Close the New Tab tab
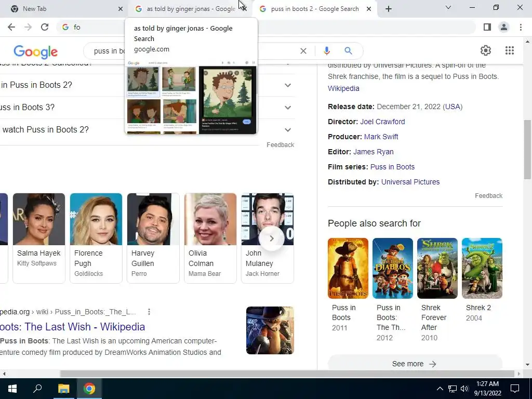Viewport: 532px width, 399px height. click(x=120, y=9)
